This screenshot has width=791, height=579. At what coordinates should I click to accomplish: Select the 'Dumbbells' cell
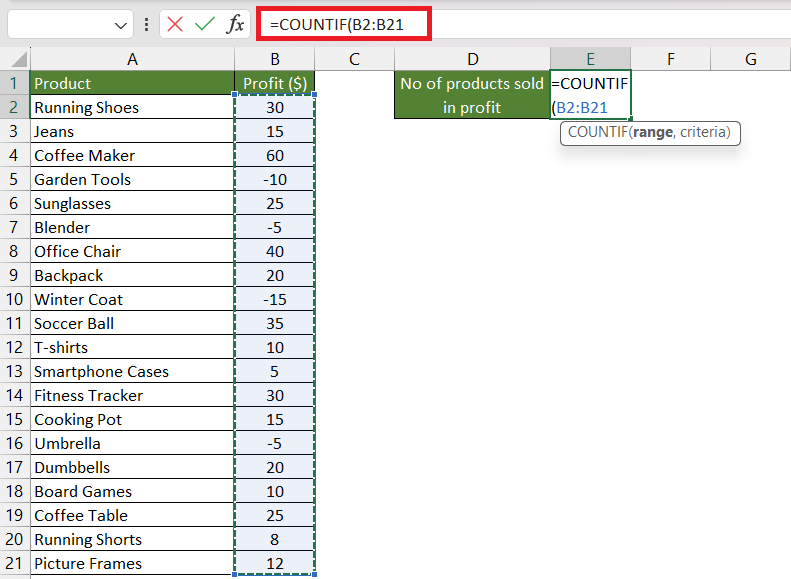pos(132,467)
